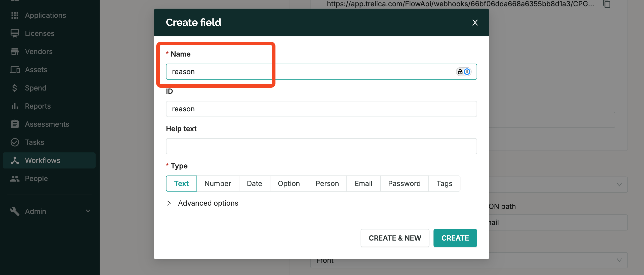644x275 pixels.
Task: Click the Licenses icon in sidebar
Action: (x=15, y=33)
